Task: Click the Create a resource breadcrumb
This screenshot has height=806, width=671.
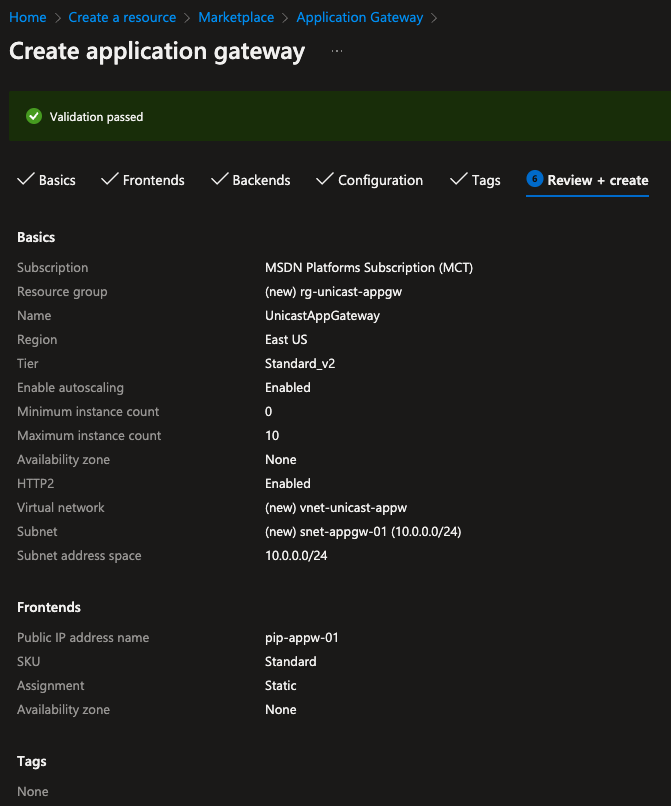Action: point(122,18)
